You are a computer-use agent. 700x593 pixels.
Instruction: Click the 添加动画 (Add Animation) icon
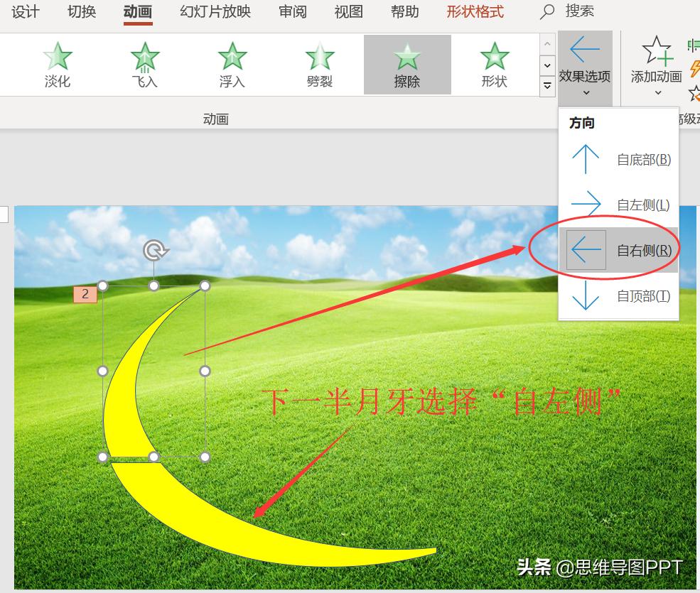point(655,51)
